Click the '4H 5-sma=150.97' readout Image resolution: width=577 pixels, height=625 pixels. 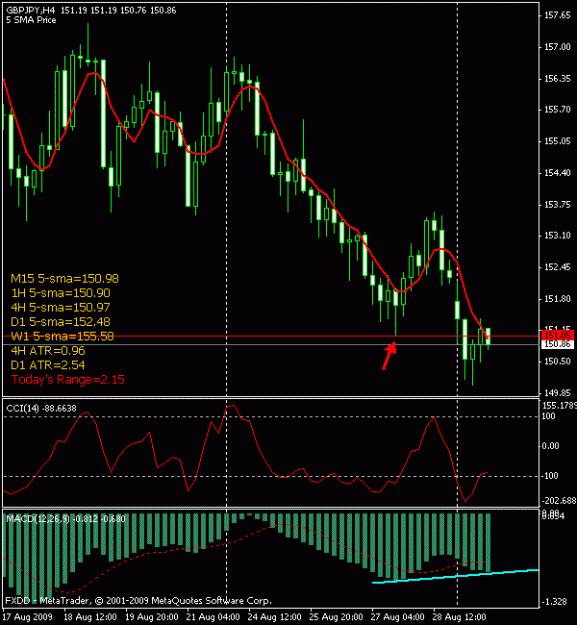coord(61,307)
